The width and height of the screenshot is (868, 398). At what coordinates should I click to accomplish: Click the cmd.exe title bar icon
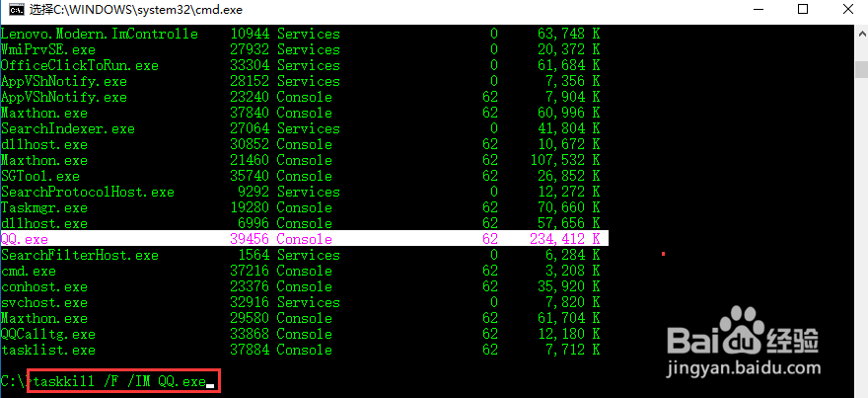[16, 10]
